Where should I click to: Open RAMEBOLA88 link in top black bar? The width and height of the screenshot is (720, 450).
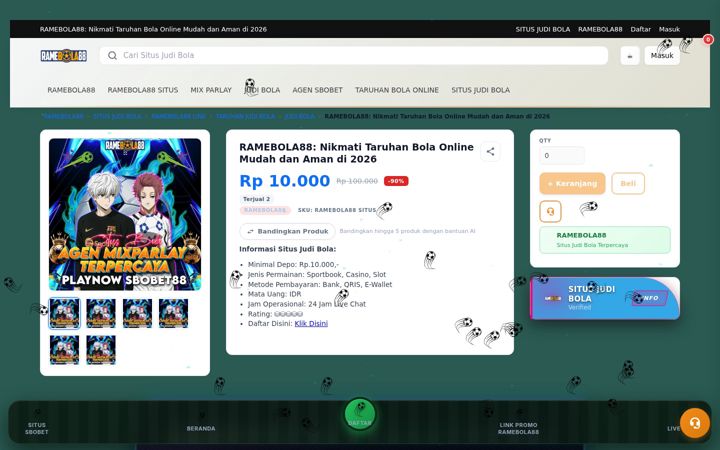point(600,29)
